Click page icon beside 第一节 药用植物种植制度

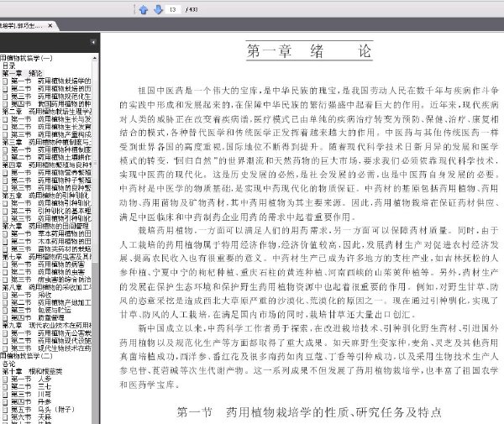[x=5, y=149]
